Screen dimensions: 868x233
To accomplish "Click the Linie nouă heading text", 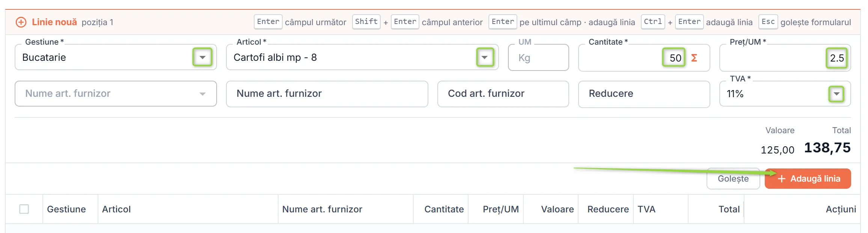I will click(x=54, y=22).
